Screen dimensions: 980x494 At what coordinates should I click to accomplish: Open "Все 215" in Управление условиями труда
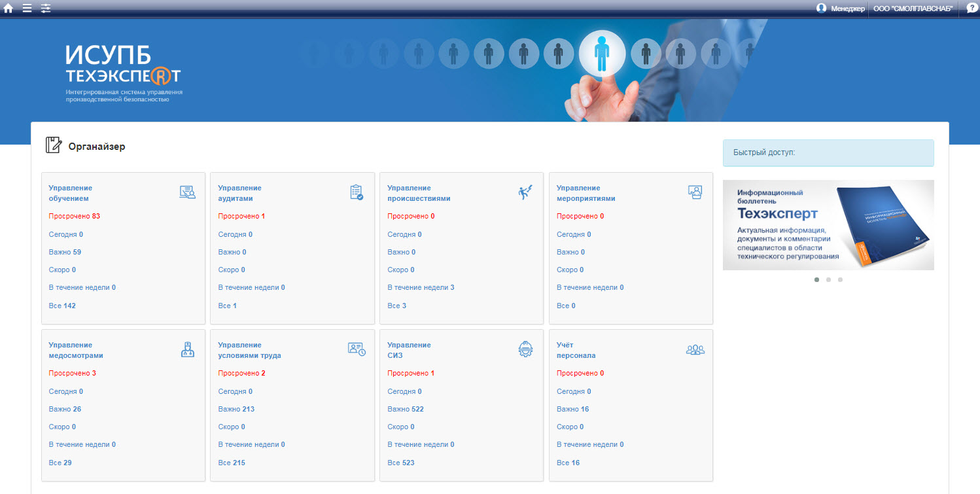pos(231,463)
